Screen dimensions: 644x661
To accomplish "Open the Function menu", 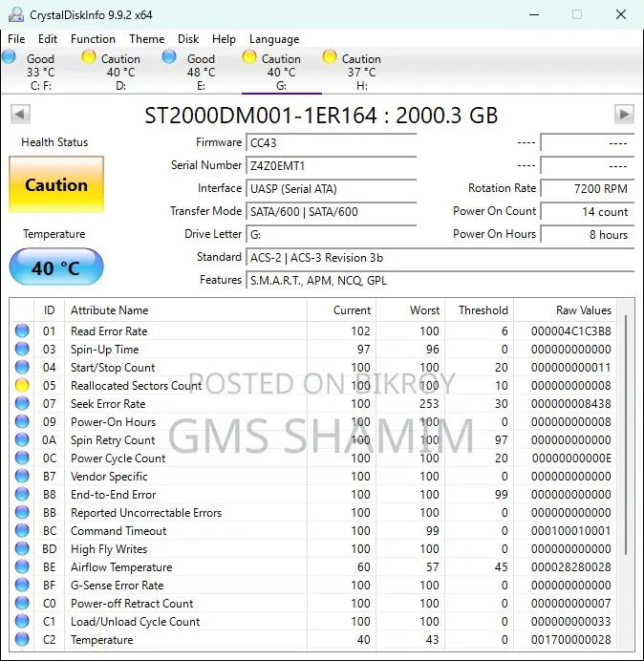I will click(93, 39).
